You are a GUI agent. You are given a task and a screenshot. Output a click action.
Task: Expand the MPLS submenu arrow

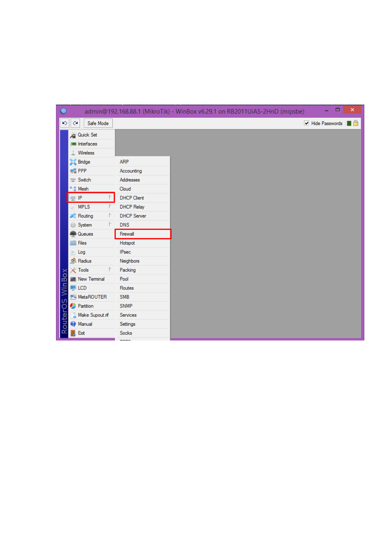(110, 207)
